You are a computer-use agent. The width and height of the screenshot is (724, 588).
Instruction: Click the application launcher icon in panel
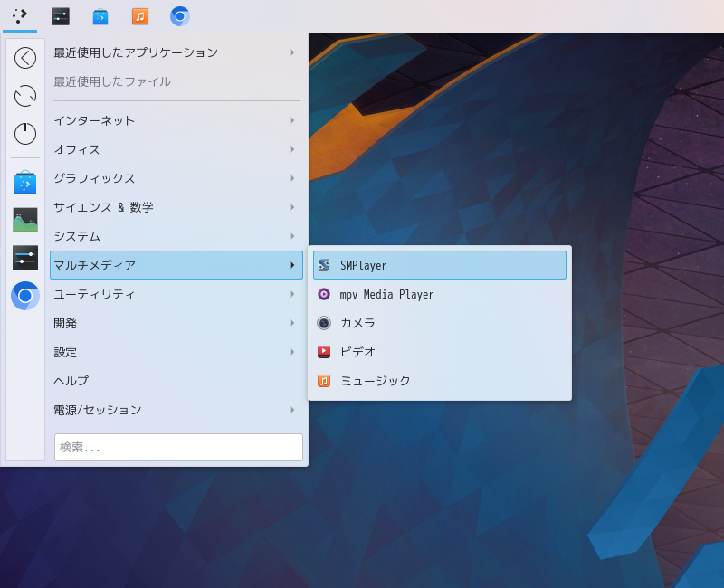[19, 16]
